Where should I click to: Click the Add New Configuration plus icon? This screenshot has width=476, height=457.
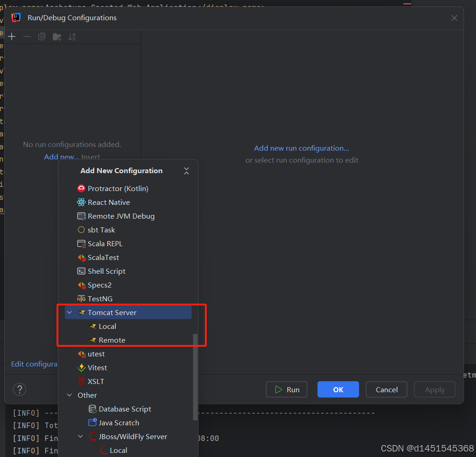[x=12, y=37]
